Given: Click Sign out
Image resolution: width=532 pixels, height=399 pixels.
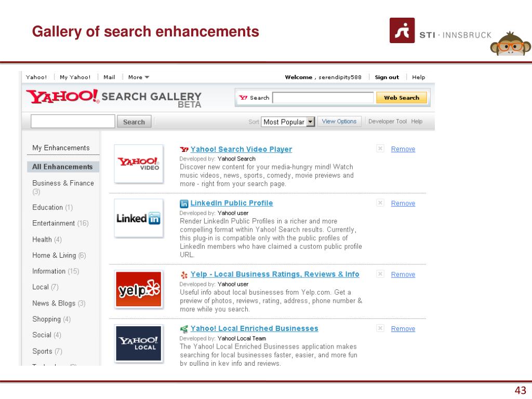Looking at the screenshot, I should (x=387, y=77).
